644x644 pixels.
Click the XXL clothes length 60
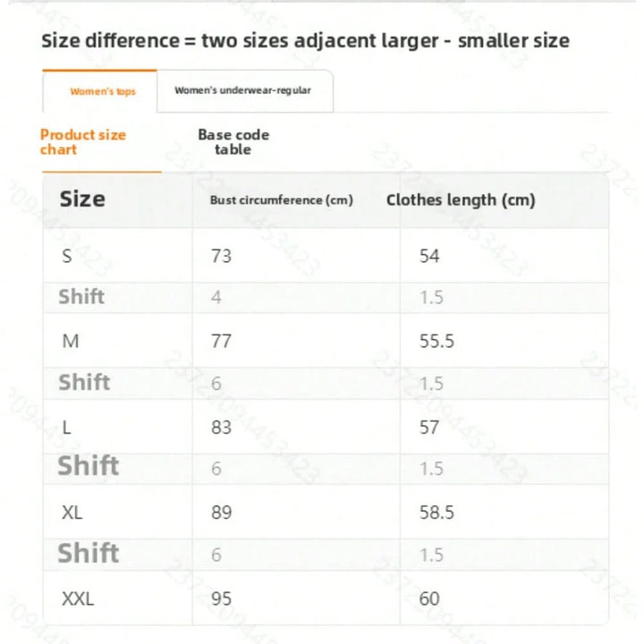coord(429,597)
